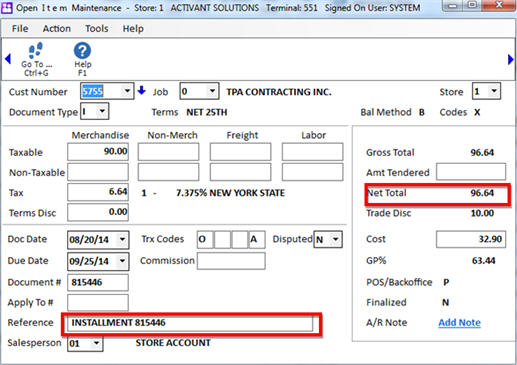Expand the Salesperson dropdown
The image size is (517, 365).
[x=96, y=343]
